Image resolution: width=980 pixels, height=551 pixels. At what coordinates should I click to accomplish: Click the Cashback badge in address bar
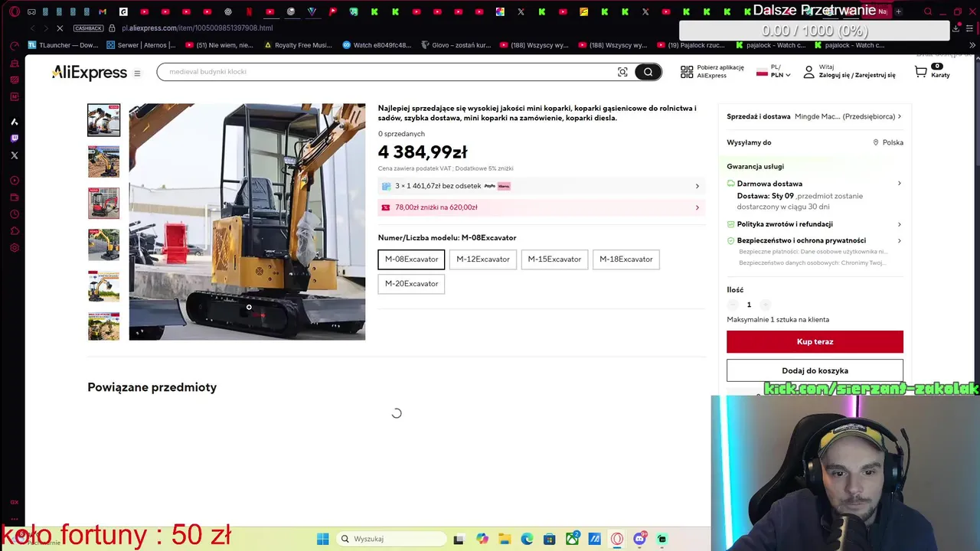88,28
